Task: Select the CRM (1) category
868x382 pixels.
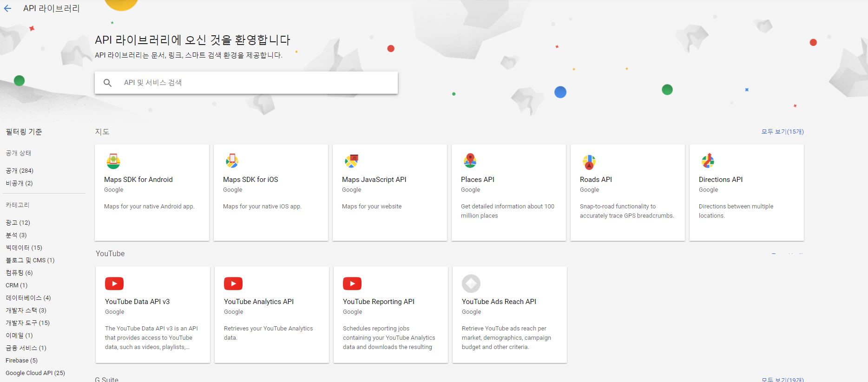Action: [16, 285]
